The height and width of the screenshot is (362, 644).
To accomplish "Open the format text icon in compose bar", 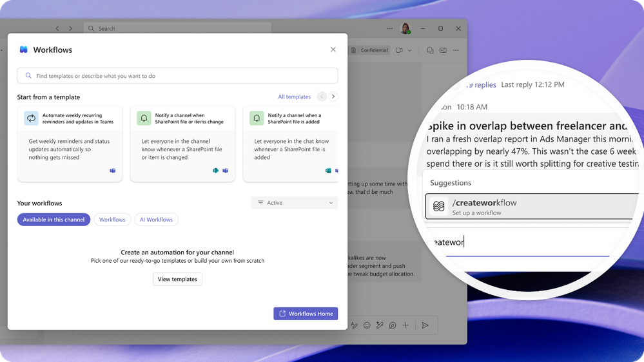I will [x=354, y=325].
